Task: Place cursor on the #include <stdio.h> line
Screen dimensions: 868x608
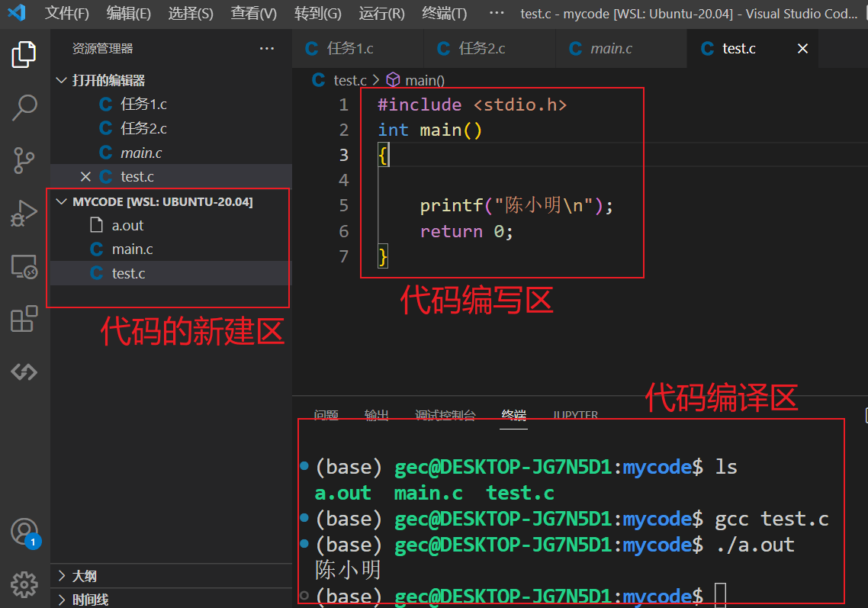Action: (471, 105)
